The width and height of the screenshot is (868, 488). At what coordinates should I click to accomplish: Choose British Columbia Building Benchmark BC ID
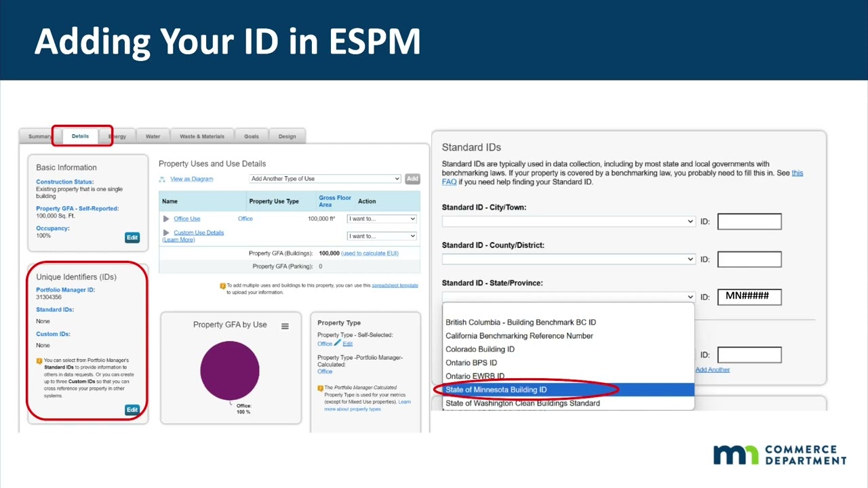521,322
